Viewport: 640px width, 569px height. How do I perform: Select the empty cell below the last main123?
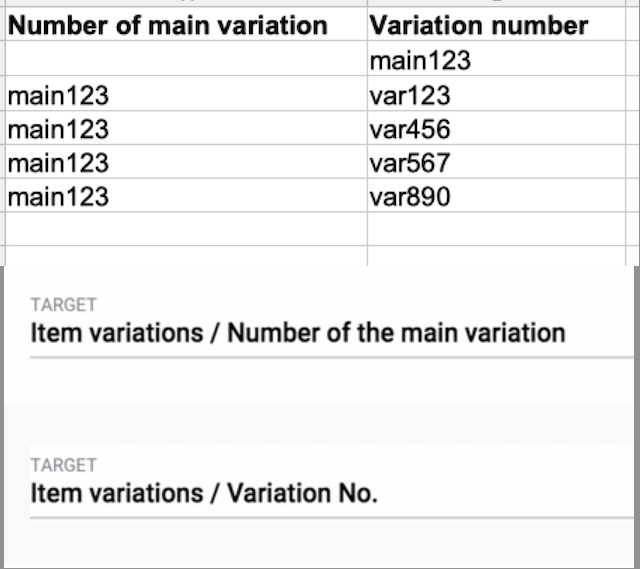[185, 229]
